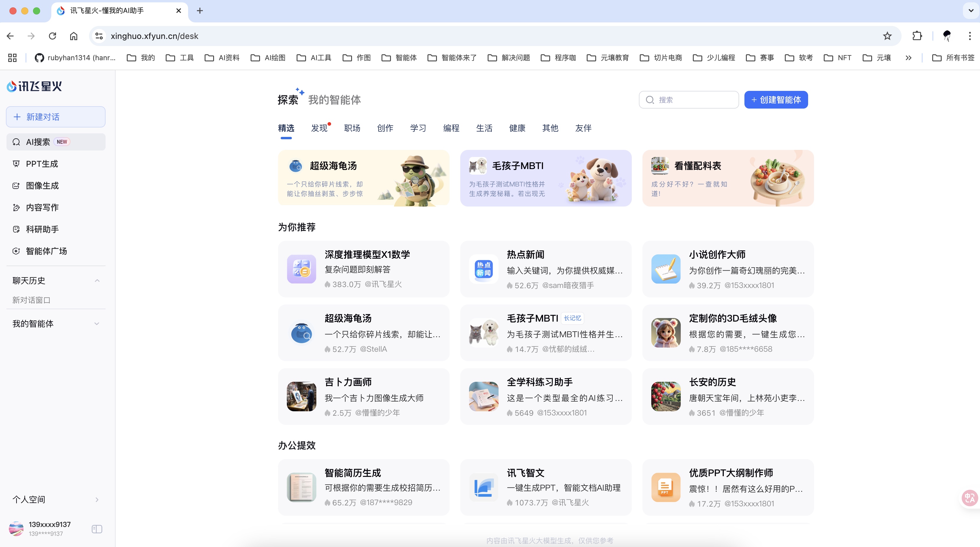Click the browser profile avatar
Viewport: 980px width, 547px height.
point(946,36)
